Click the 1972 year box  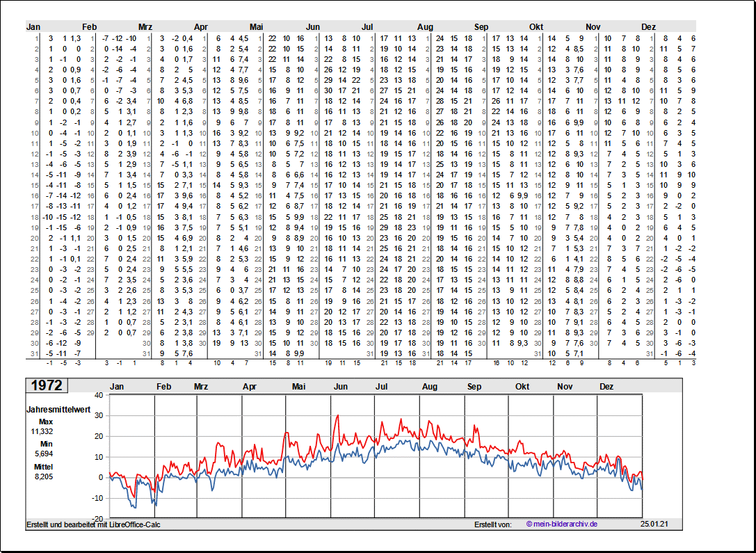pyautogui.click(x=47, y=385)
